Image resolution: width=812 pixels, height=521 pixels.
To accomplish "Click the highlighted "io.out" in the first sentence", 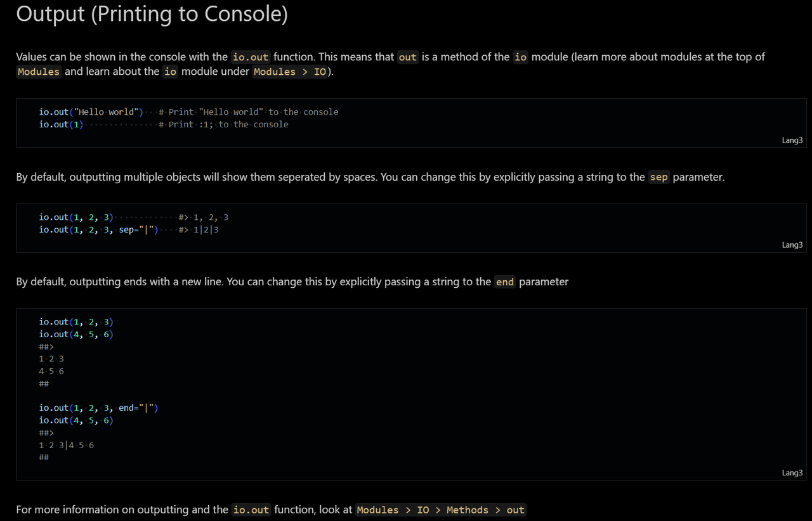I will click(251, 57).
